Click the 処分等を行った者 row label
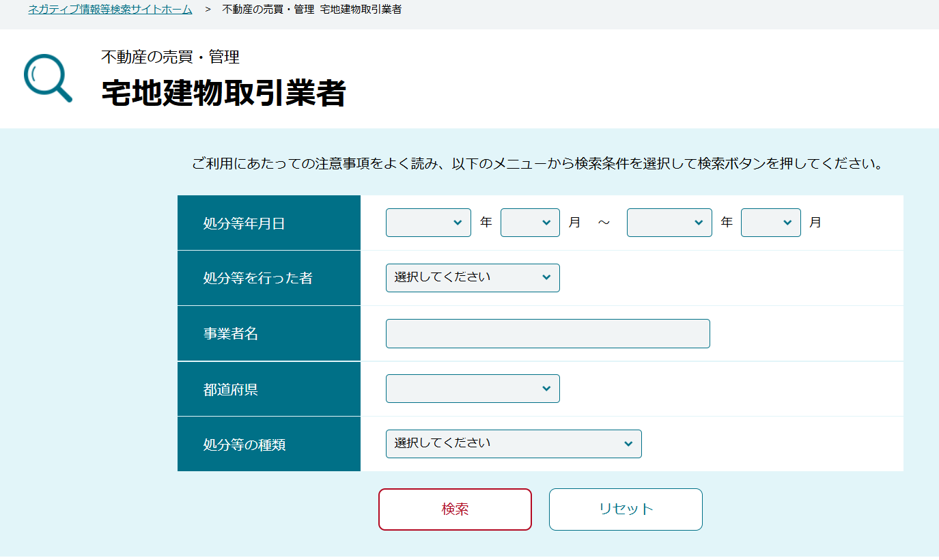Screen dimensions: 939x560 (x=257, y=279)
